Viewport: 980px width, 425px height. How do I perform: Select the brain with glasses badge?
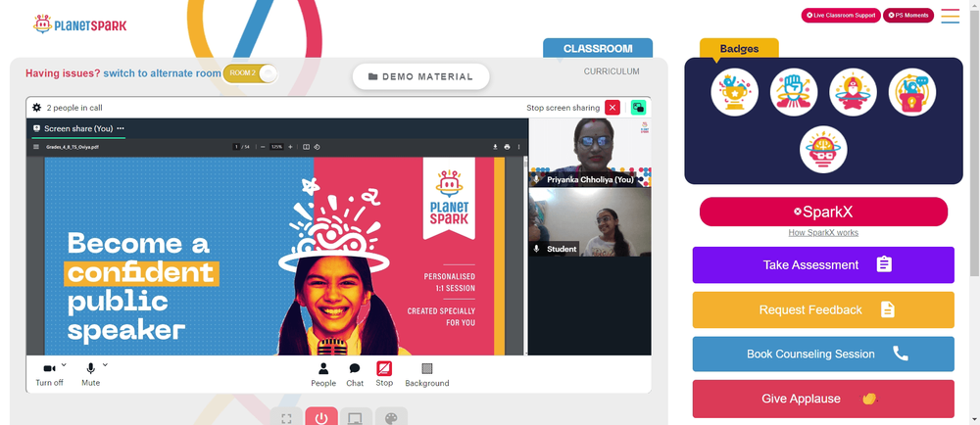point(823,150)
